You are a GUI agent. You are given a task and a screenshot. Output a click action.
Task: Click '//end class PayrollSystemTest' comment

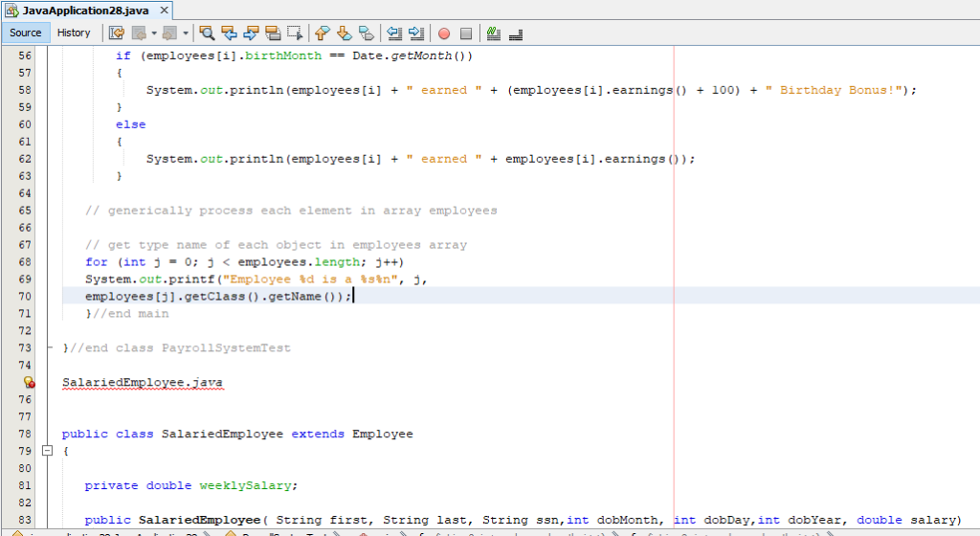pos(180,348)
